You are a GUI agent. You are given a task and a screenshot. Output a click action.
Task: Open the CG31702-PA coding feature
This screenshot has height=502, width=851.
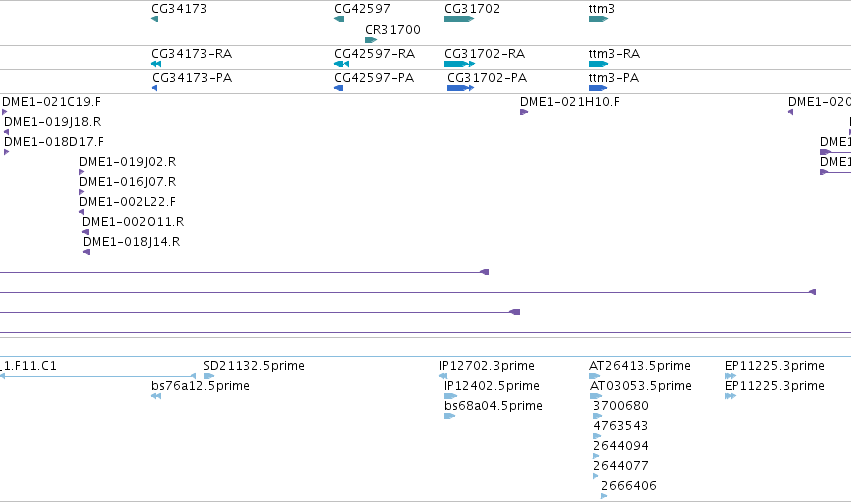pyautogui.click(x=461, y=88)
